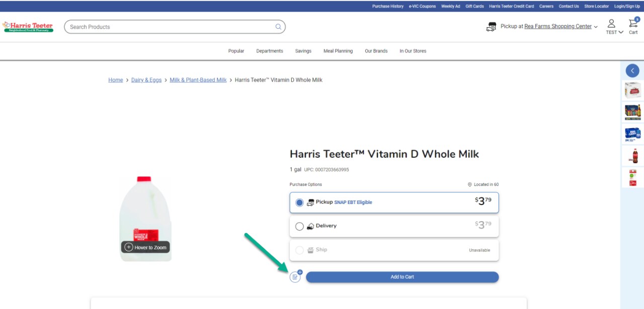The width and height of the screenshot is (644, 309).
Task: Open the cart icon
Action: 633,23
